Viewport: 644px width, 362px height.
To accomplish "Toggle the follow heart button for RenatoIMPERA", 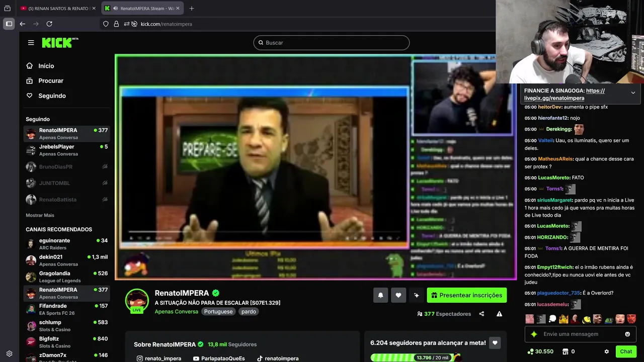I will (398, 295).
